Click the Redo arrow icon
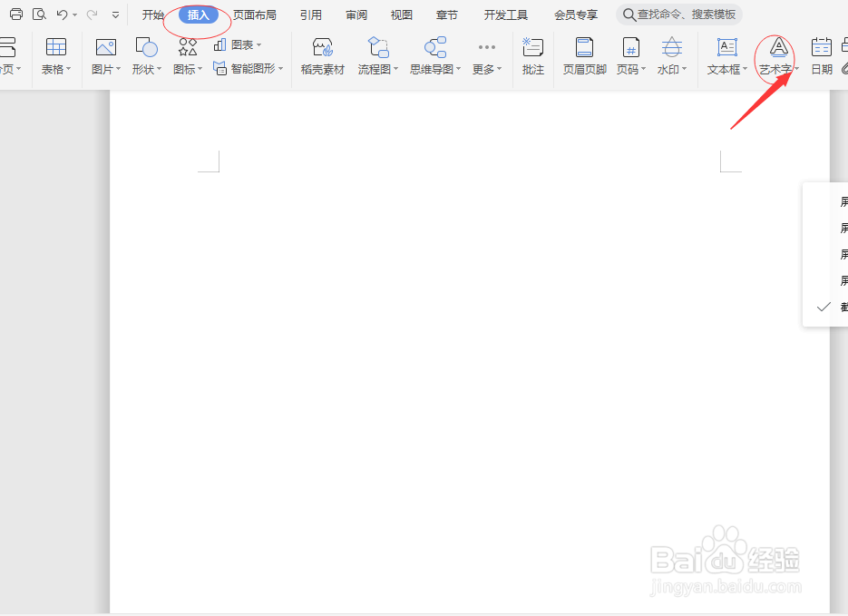 pyautogui.click(x=92, y=15)
